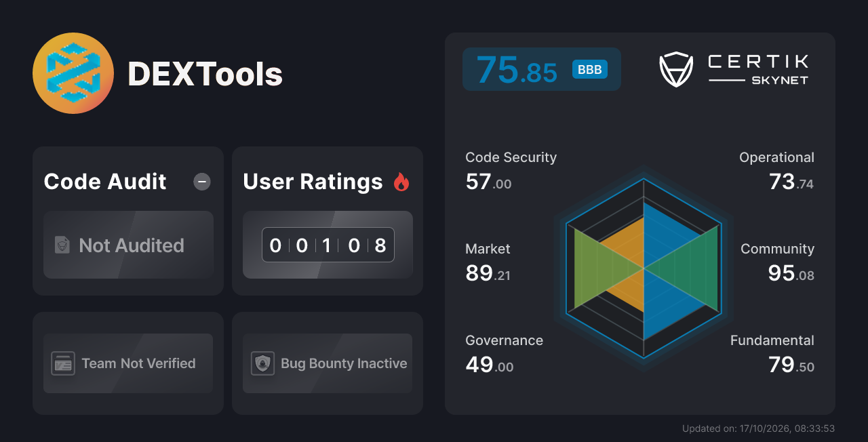Click the Operational label
The image size is (868, 442).
coord(776,157)
